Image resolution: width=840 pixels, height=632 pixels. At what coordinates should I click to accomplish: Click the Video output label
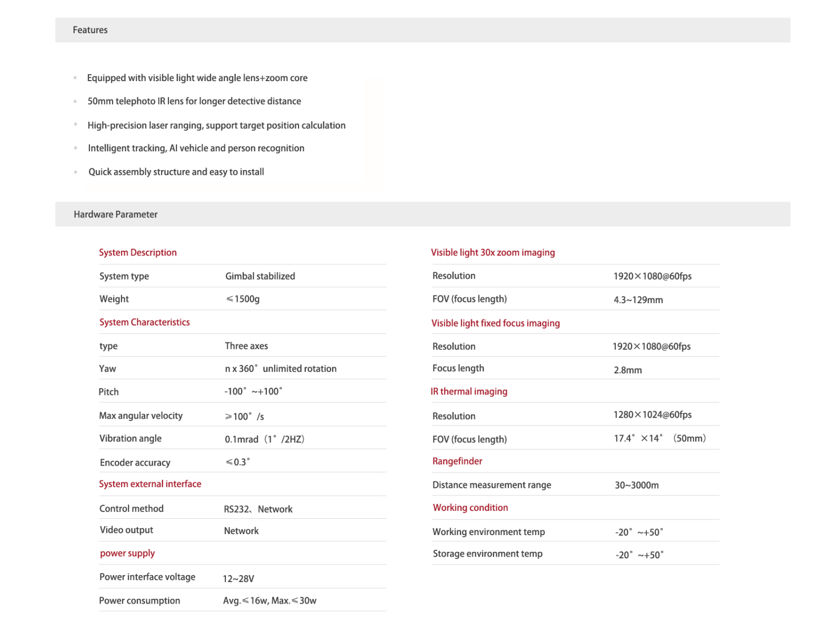click(x=126, y=530)
